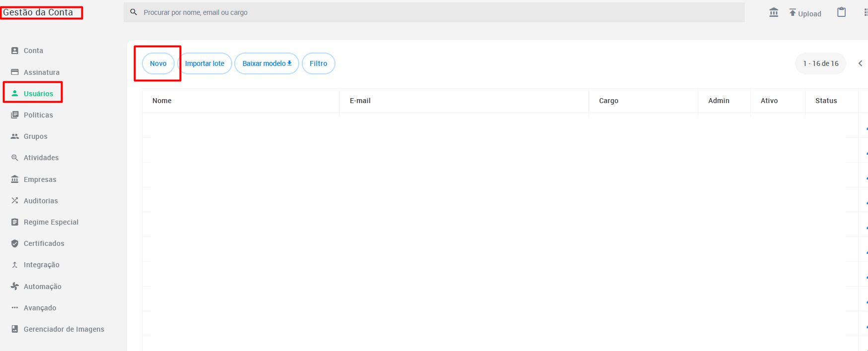Click the search magnifier icon
Screen dimensions: 868x351
point(134,12)
